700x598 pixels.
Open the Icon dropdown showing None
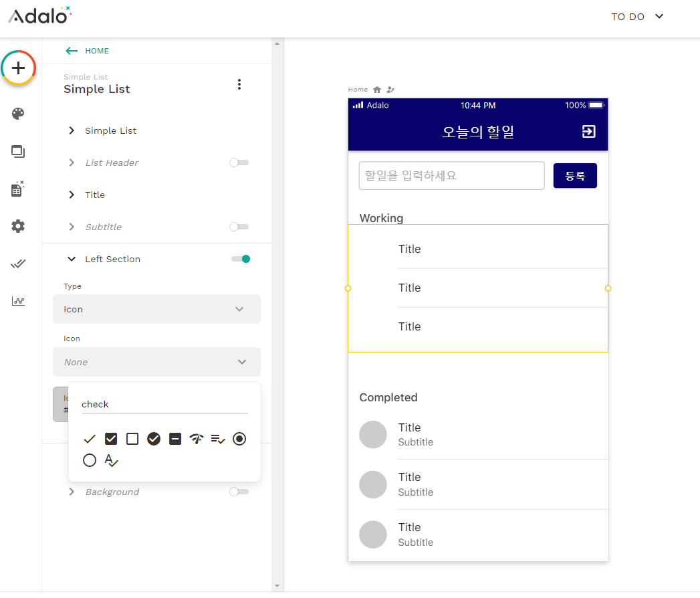[156, 362]
